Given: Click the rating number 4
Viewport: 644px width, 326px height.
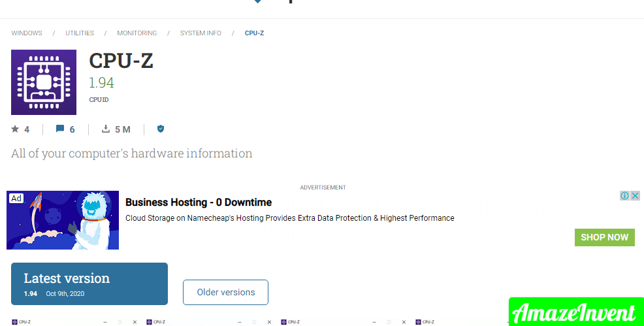Looking at the screenshot, I should click(27, 129).
